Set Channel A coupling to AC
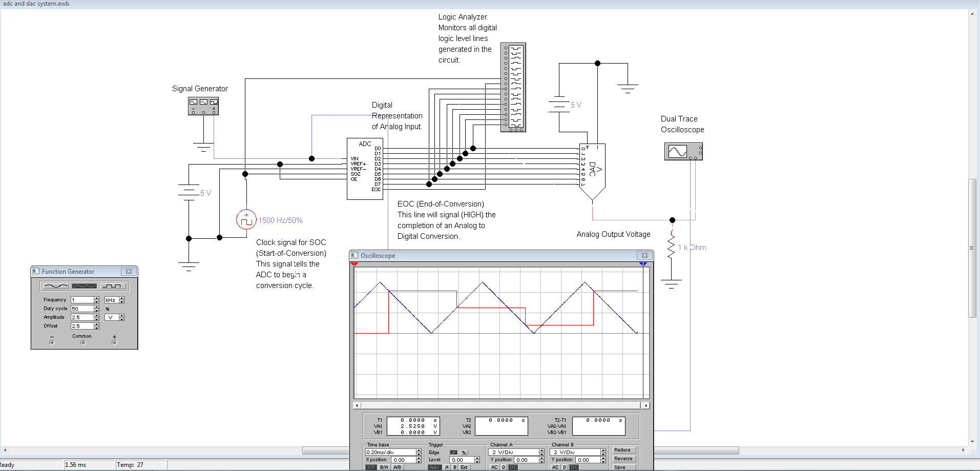The height and width of the screenshot is (471, 980). pos(494,467)
